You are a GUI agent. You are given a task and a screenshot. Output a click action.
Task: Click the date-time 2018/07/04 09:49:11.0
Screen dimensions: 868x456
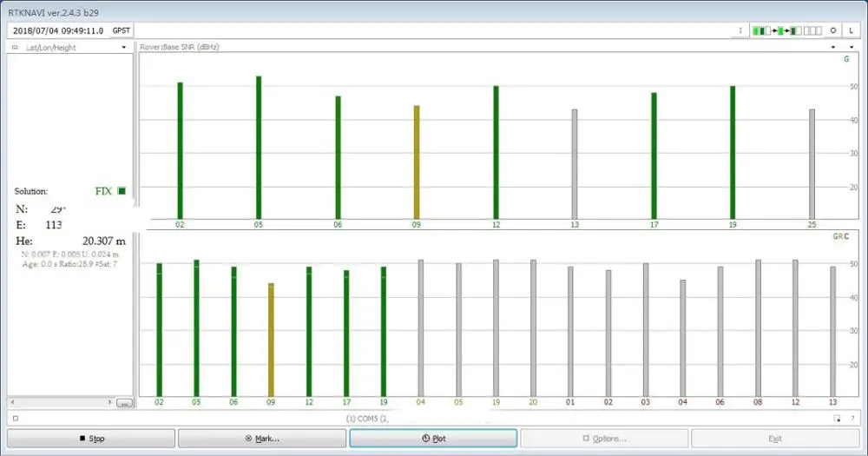pos(58,31)
